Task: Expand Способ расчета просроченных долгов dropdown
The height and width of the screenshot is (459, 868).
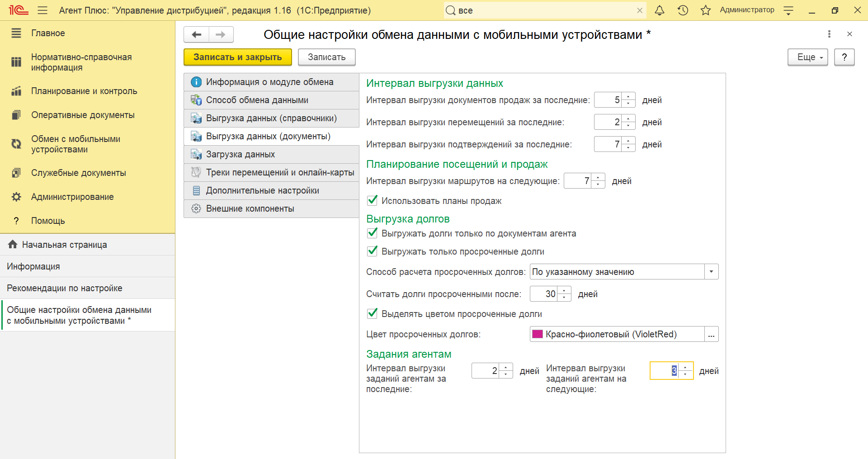Action: click(711, 272)
